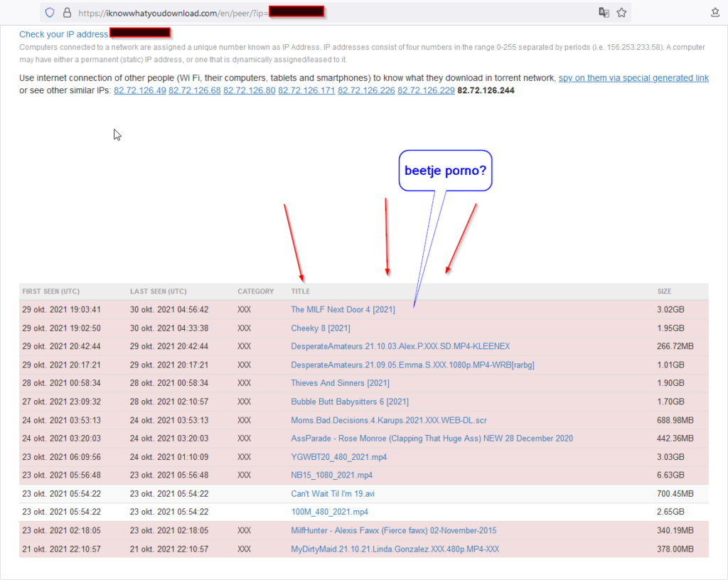Viewport: 728px width, 580px height.
Task: Open similar IP 82.72.126.229
Action: 426,91
